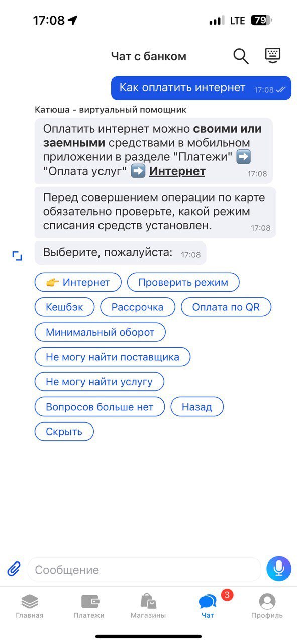Image resolution: width=297 pixels, height=644 pixels.
Task: Expand message with the corner-brackets icon
Action: tap(18, 256)
